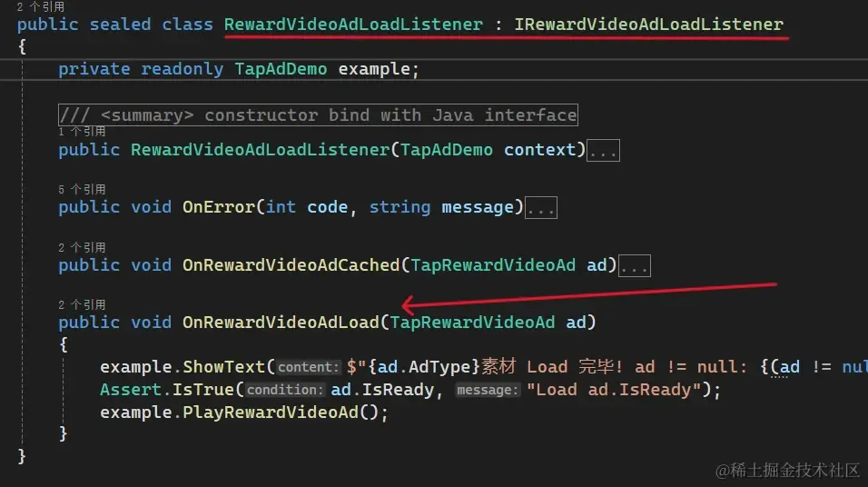
Task: Click the IRewardVideoAdLoadListener interface name
Action: click(649, 25)
